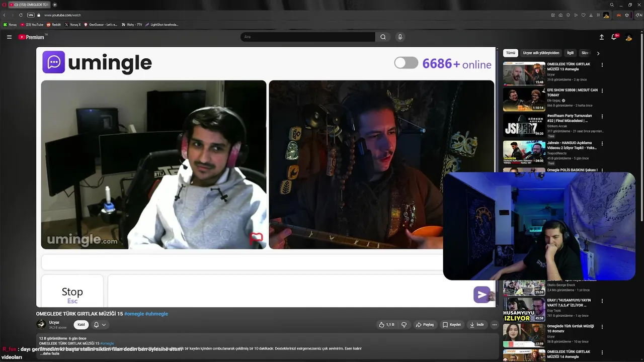Viewport: 644px width, 362px height.
Task: Click the Opera menu logo
Action: click(5, 5)
